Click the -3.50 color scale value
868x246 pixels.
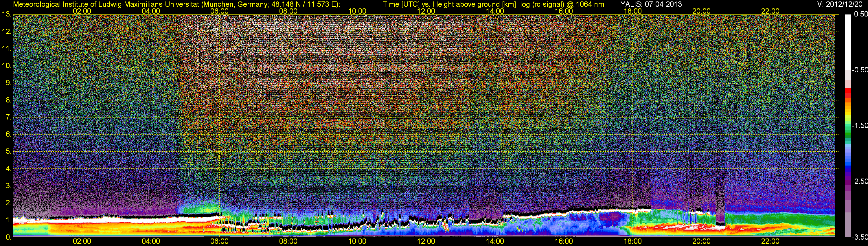click(x=860, y=237)
